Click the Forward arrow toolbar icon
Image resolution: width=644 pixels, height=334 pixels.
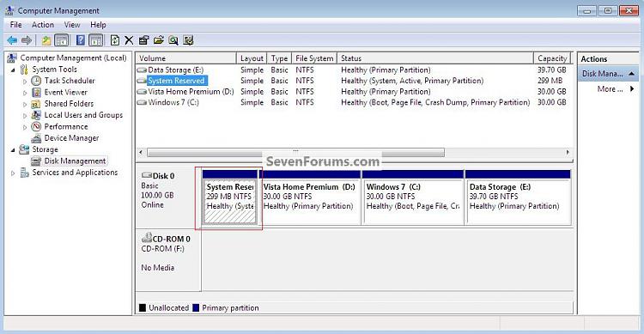click(x=27, y=40)
